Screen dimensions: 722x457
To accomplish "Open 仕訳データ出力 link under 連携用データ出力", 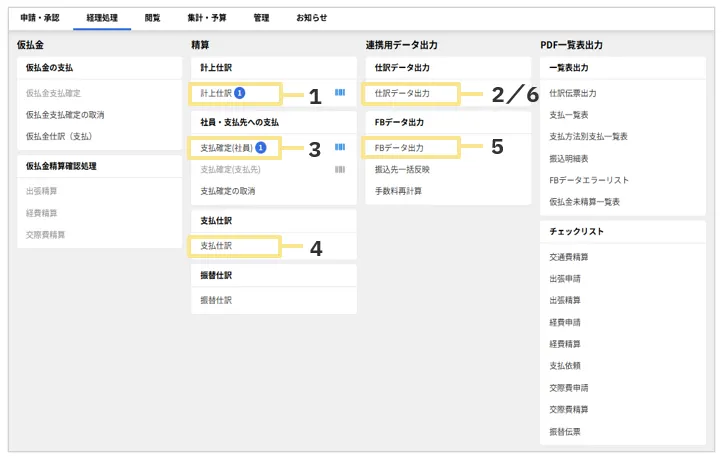I will [x=402, y=93].
